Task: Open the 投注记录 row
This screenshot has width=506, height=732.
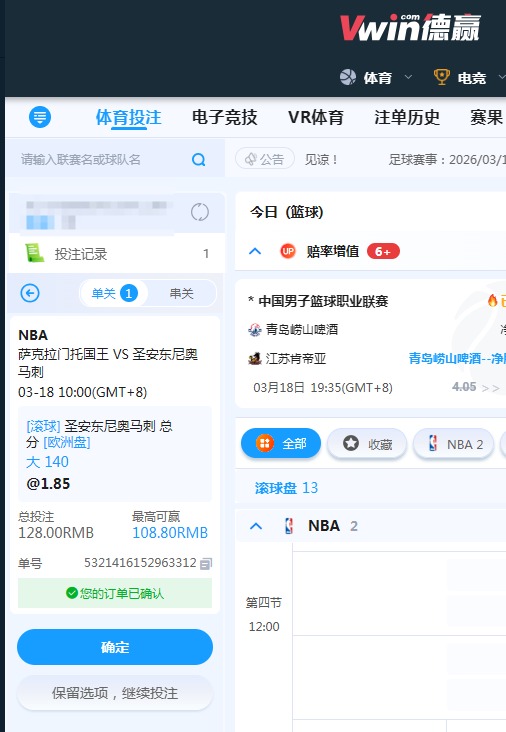Action: [x=117, y=253]
